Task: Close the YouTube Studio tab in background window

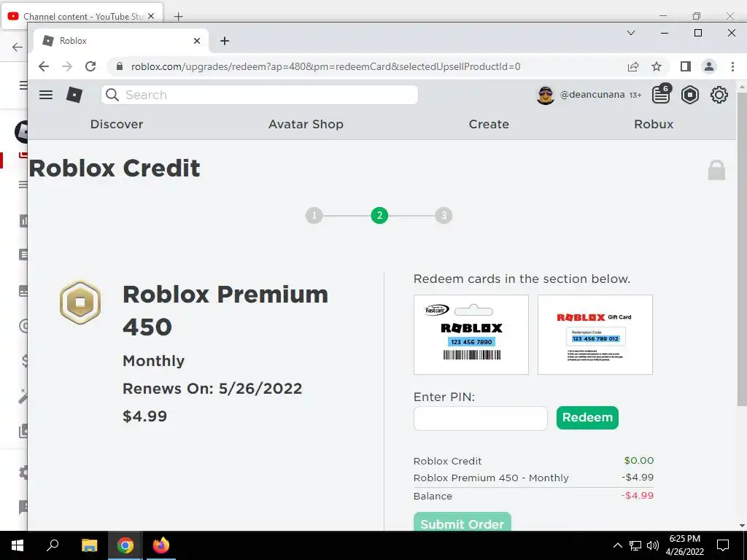Action: [x=150, y=16]
